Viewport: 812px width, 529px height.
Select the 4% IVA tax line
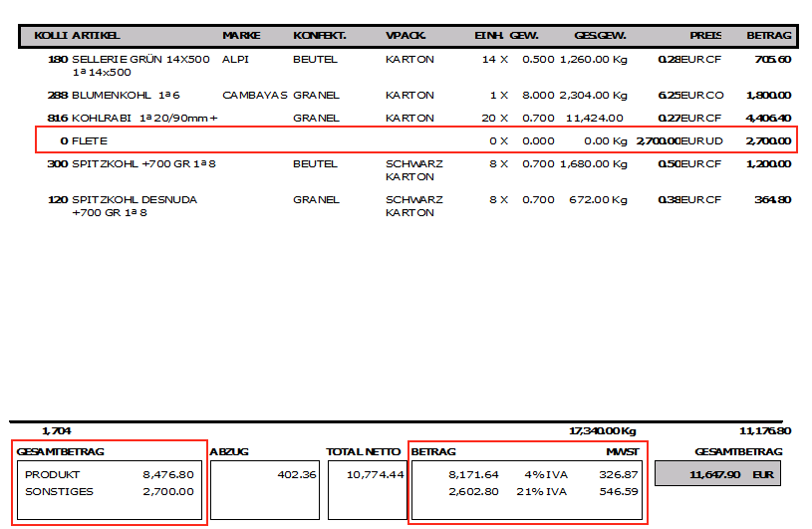coord(528,475)
